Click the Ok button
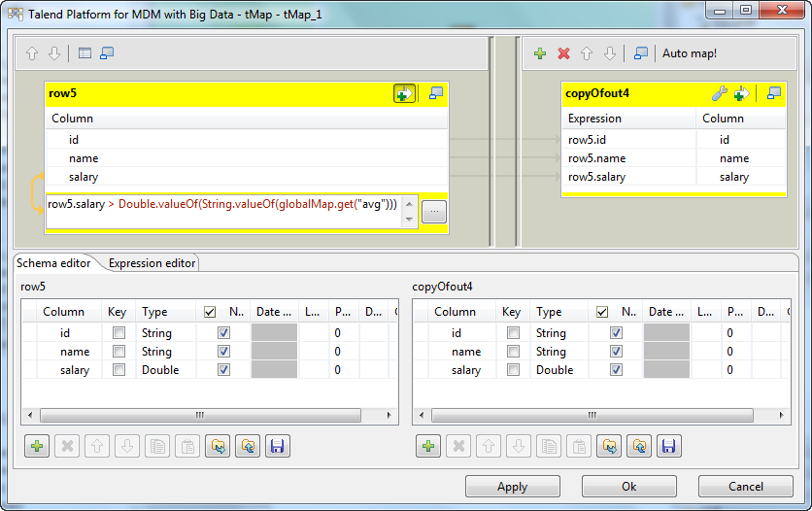The width and height of the screenshot is (812, 511). (x=629, y=486)
